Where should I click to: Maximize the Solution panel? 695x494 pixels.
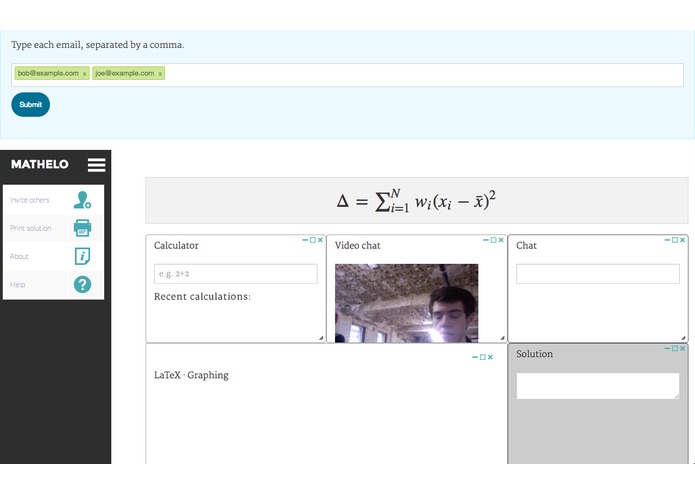coord(675,349)
